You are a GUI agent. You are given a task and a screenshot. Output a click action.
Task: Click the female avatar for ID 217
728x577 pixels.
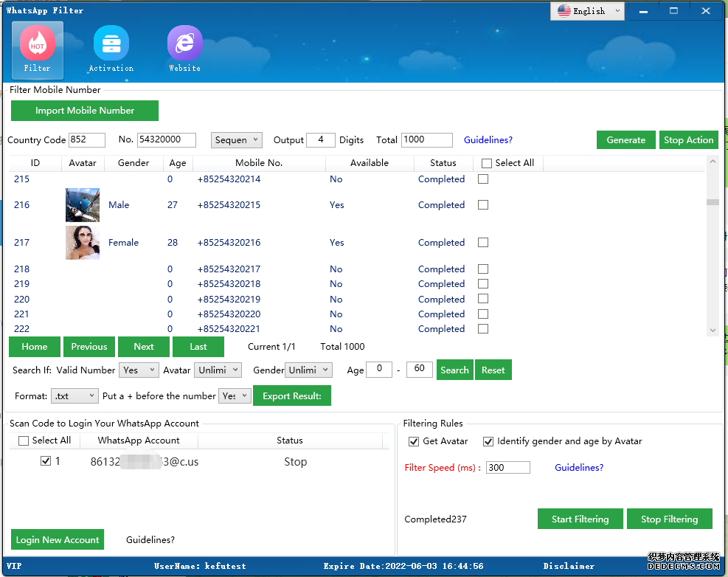pos(82,243)
